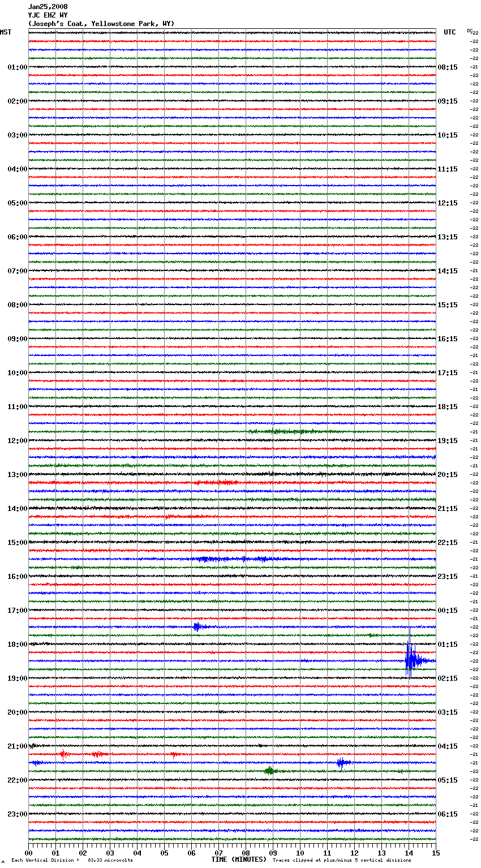Click the 20:15 UTC time label

tap(448, 475)
